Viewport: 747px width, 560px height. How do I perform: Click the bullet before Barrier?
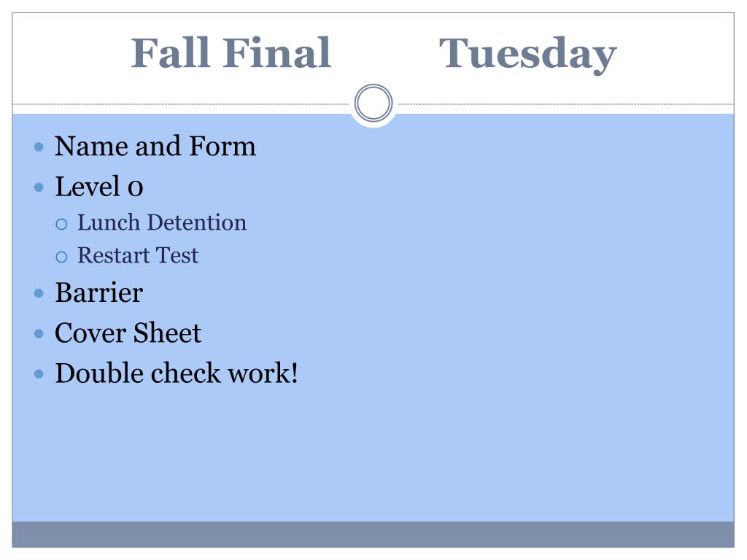39,293
